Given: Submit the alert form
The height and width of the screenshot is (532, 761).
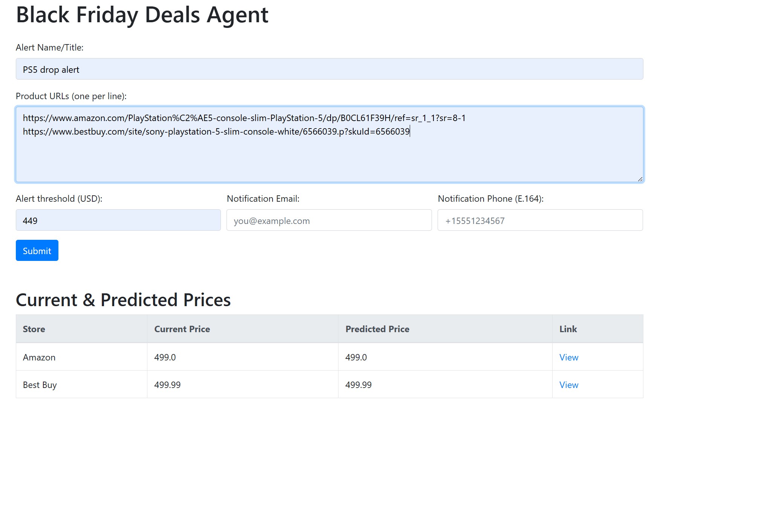Looking at the screenshot, I should click(x=37, y=250).
